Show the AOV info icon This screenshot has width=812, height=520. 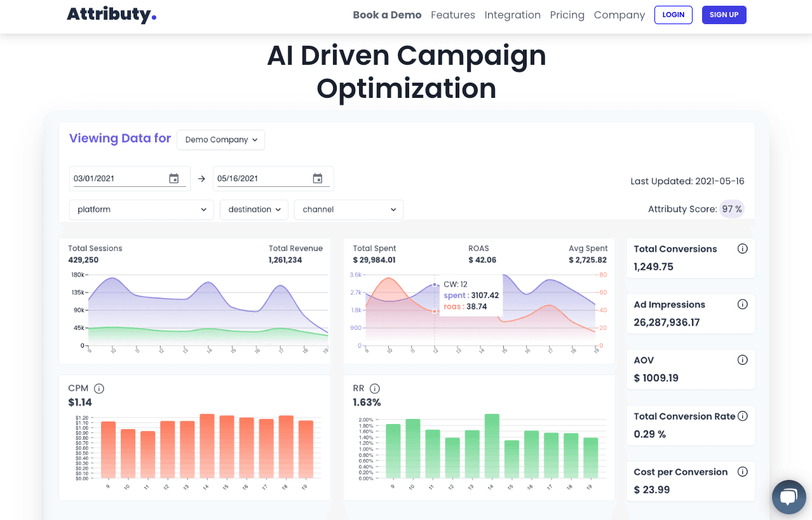(742, 360)
